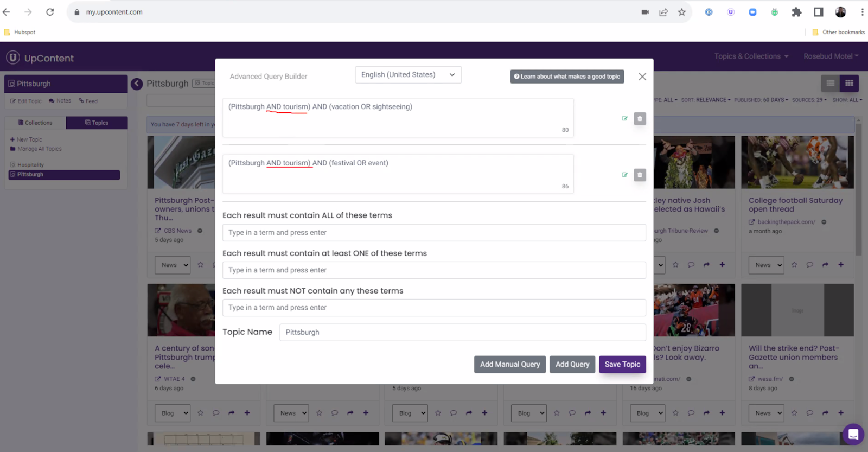Switch to the Collections tab
The width and height of the screenshot is (868, 452).
coord(35,123)
